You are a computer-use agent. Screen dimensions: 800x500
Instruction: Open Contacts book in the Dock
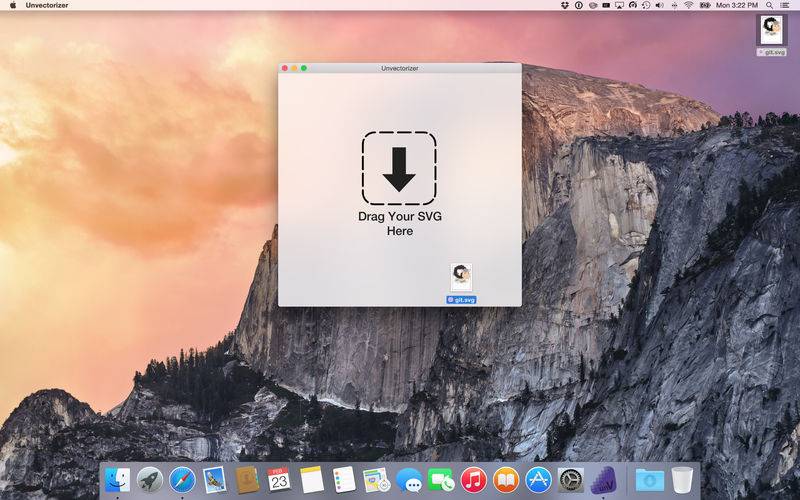(247, 480)
